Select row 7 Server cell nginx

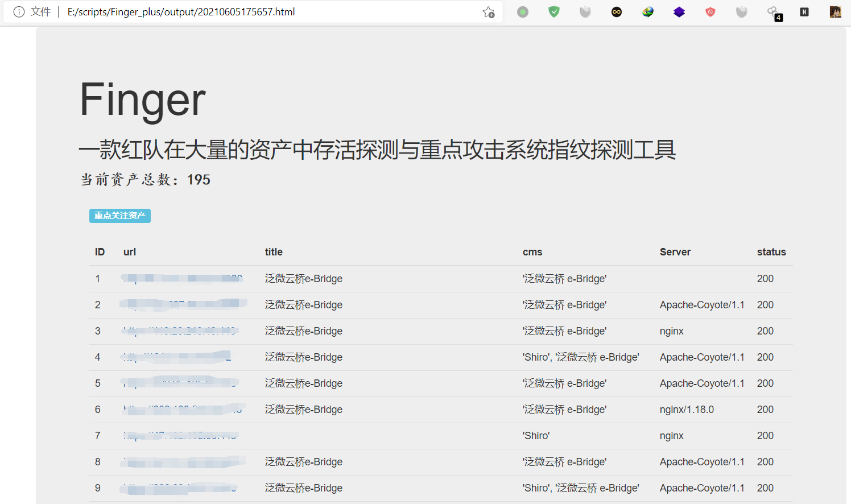[x=672, y=436]
